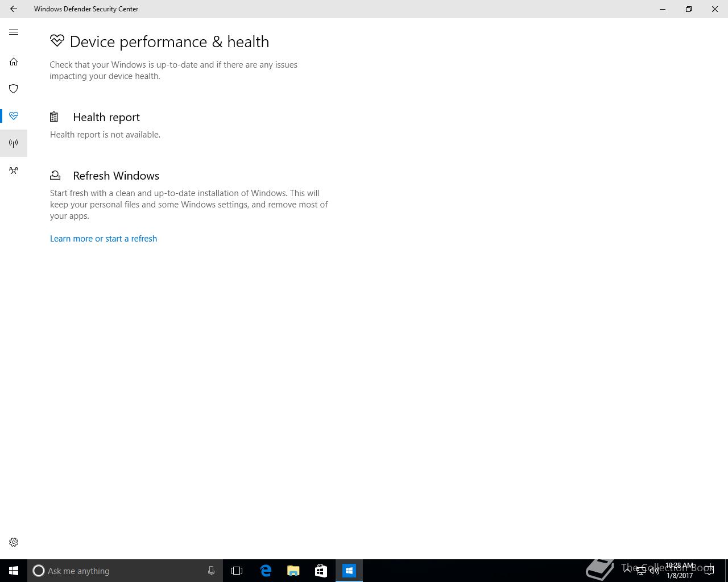Click 'Health report is not available.' text
728x582 pixels.
click(105, 135)
